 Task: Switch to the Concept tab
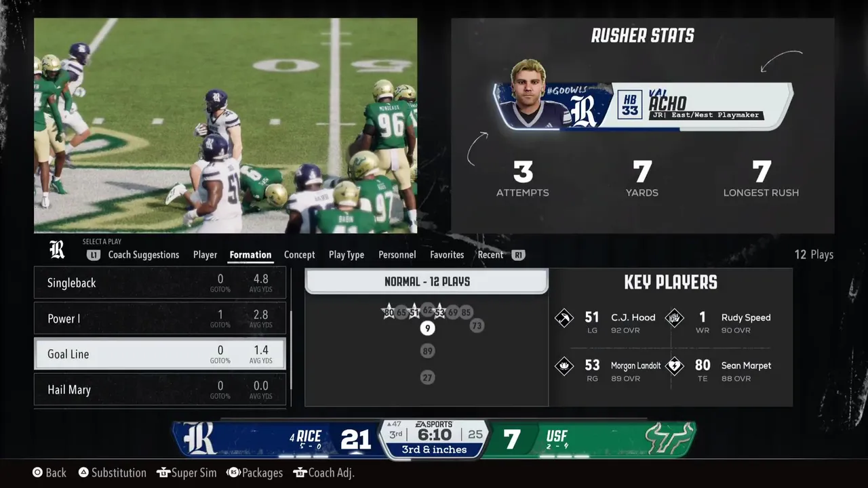coord(300,255)
